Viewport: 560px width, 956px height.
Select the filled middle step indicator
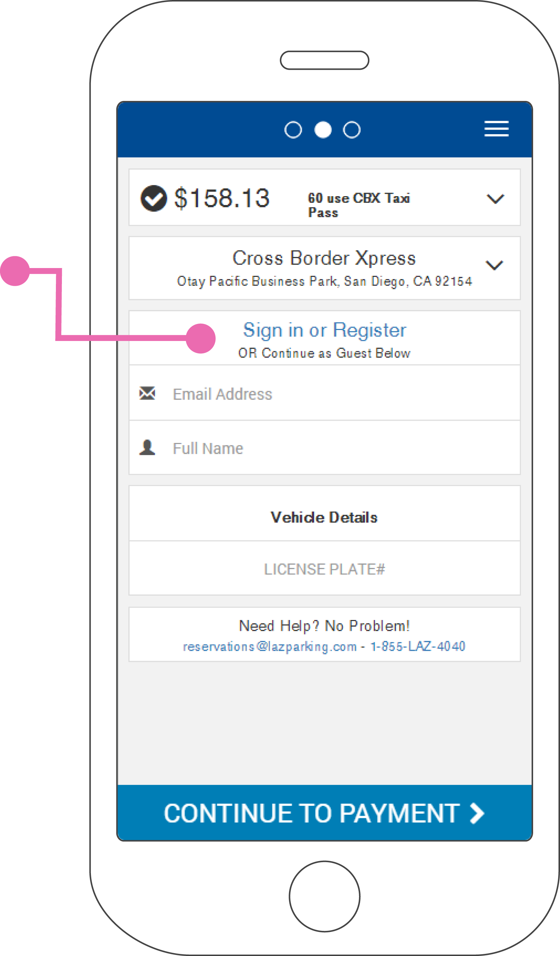tap(323, 130)
